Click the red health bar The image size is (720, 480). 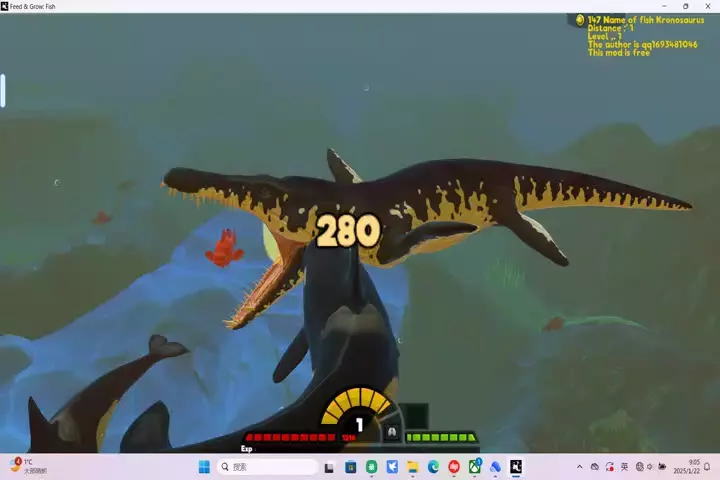point(291,437)
